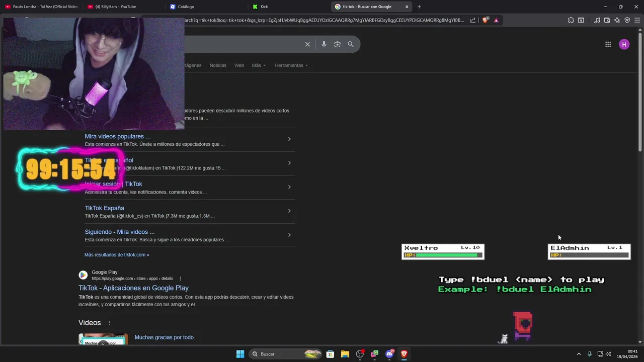Show hidden system tray icons

pyautogui.click(x=579, y=354)
